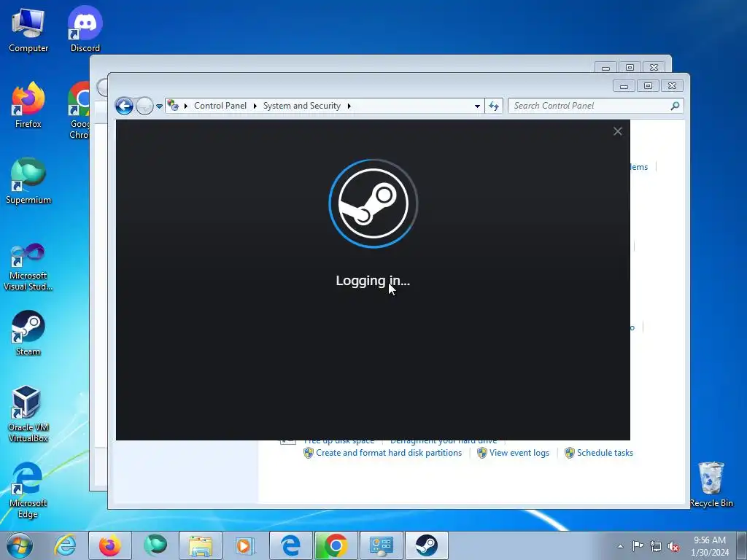Viewport: 747px width, 560px height.
Task: Open Windows Explorer from taskbar
Action: pos(201,545)
